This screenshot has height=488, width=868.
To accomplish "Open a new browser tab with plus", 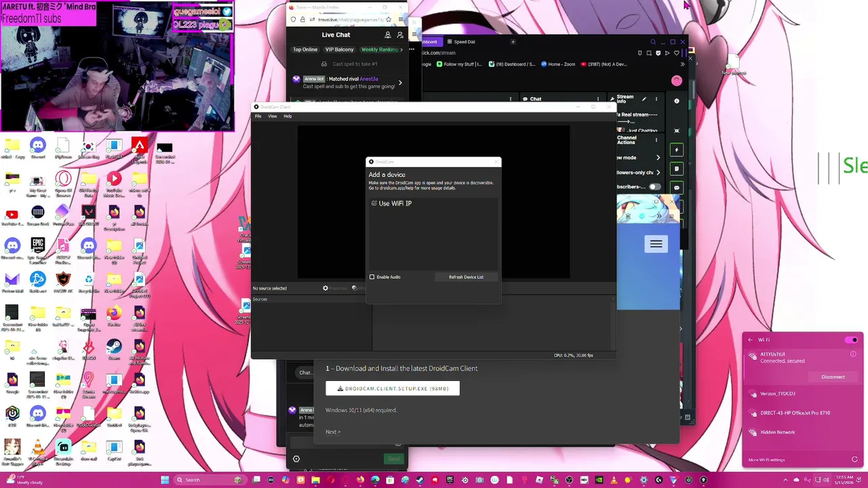I will point(513,42).
